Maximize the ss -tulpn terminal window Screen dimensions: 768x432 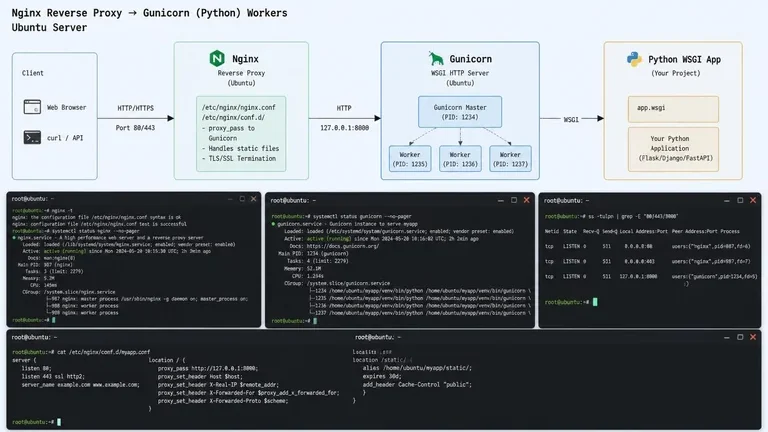(740, 200)
